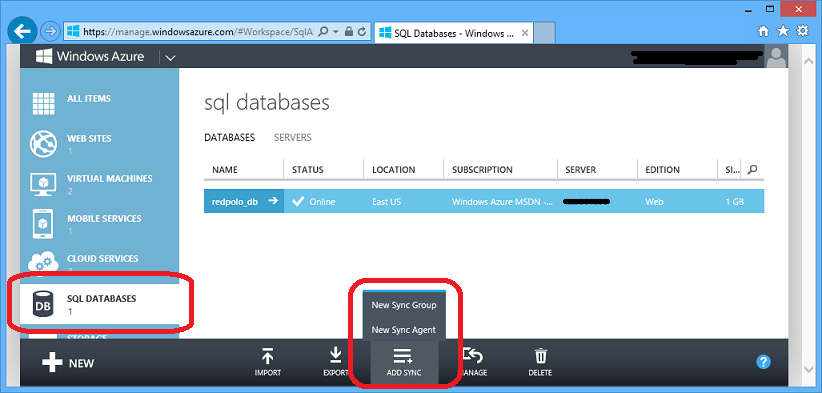The height and width of the screenshot is (393, 822).
Task: Expand the Windows Azure header chevron
Action: click(170, 58)
